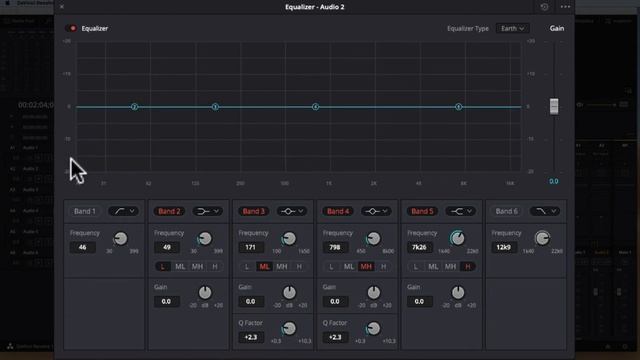Select H range for Band 2
Viewport: 640px width, 360px height.
coord(215,267)
